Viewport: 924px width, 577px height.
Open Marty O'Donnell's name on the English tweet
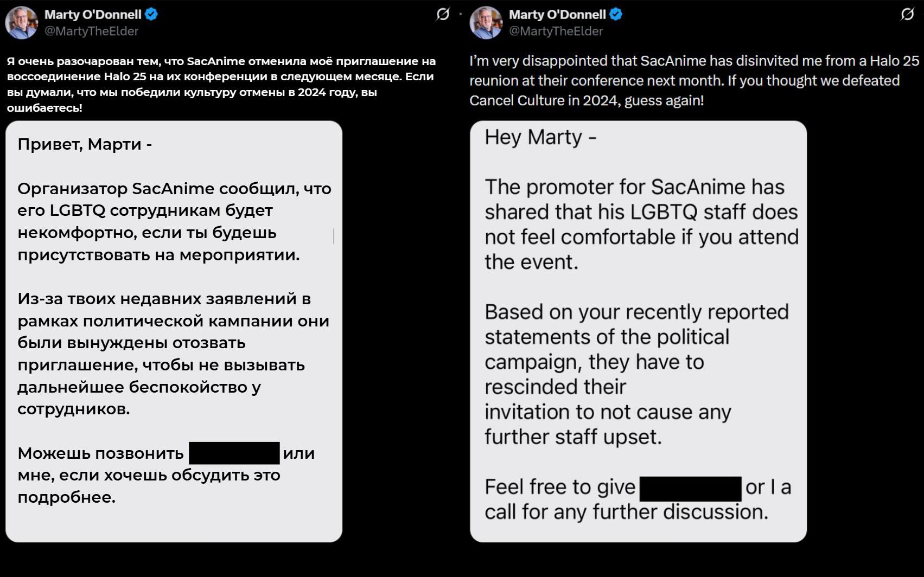(x=557, y=15)
